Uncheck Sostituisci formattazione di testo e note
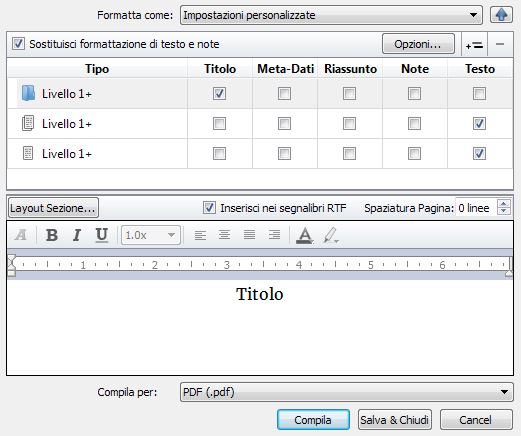Screen dimensions: 521x436 (18, 44)
